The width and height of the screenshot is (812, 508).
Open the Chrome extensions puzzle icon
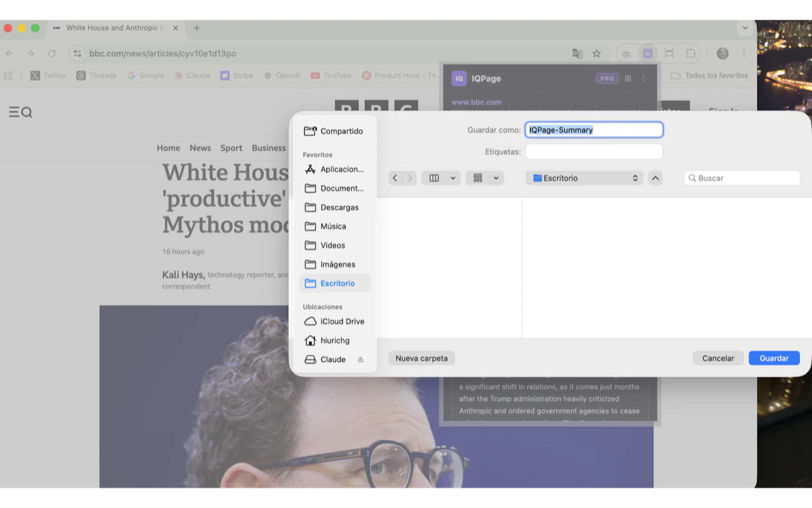[691, 53]
